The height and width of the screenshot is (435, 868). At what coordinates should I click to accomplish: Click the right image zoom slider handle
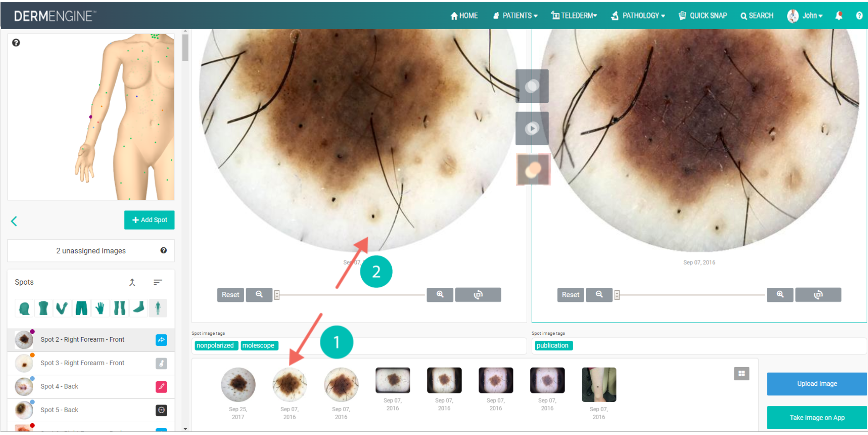[x=617, y=295]
